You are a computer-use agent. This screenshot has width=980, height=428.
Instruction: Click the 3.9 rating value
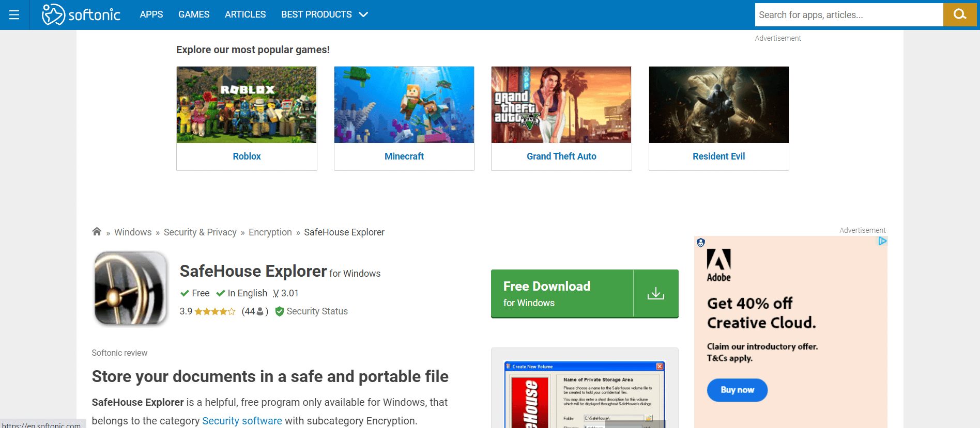coord(186,311)
